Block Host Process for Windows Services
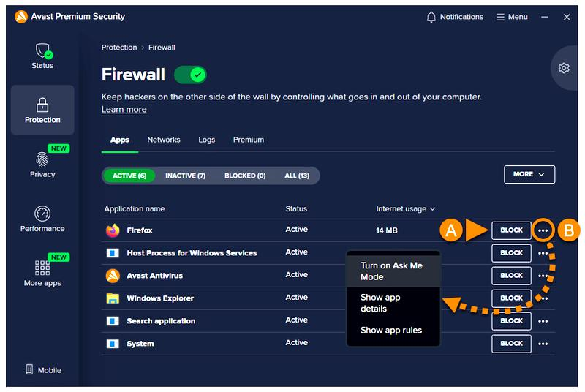 click(511, 253)
